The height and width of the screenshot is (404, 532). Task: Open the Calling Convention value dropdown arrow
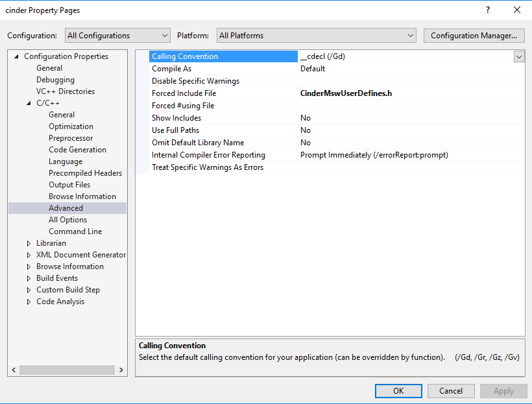[519, 56]
